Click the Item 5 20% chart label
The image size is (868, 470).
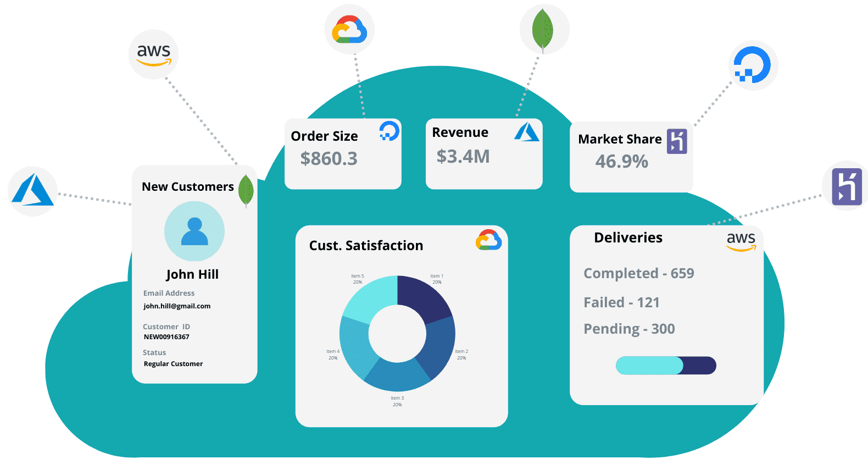(358, 279)
